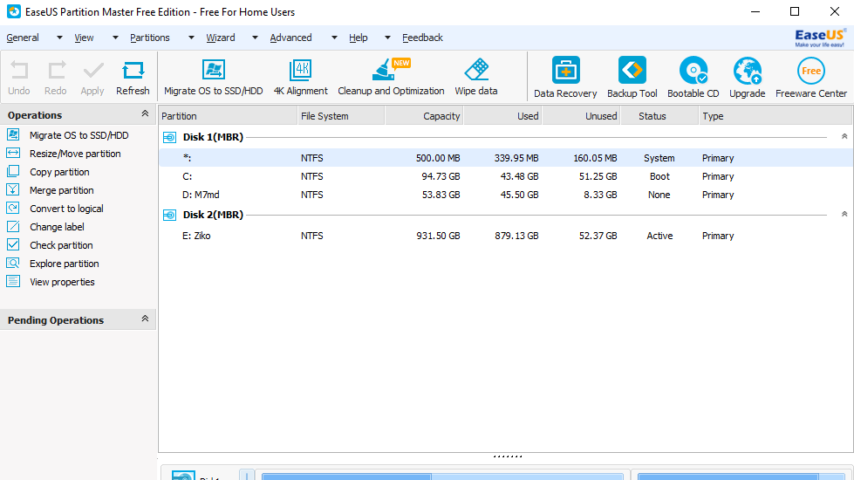Choose Explore partition operation
854x480 pixels.
click(x=64, y=264)
